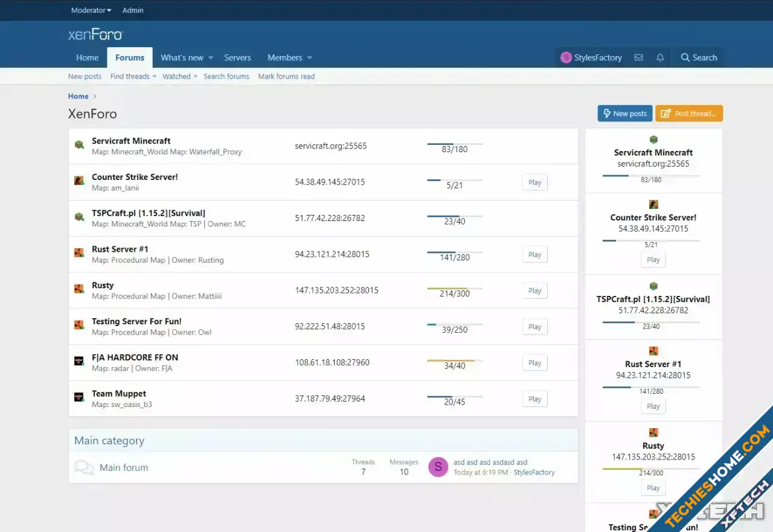The width and height of the screenshot is (773, 532).
Task: Click sidebar Rust Server #1 icon
Action: pos(653,351)
